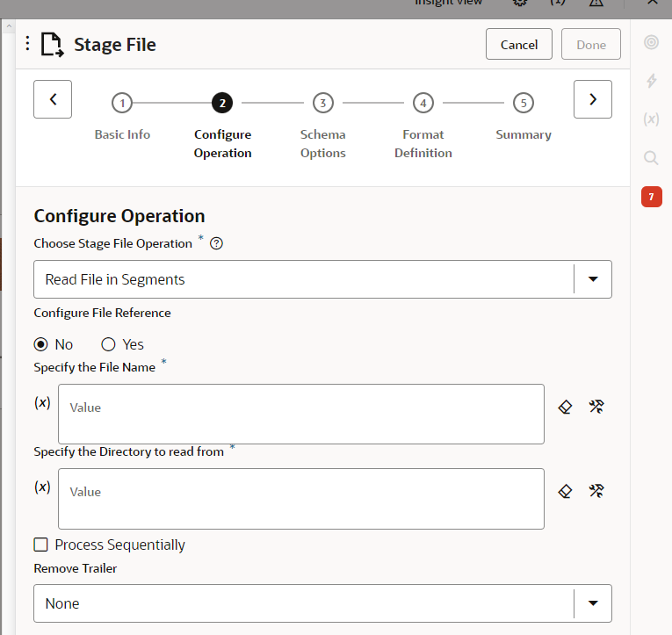Jump to the Schema Options step
This screenshot has width=672, height=635.
point(323,104)
